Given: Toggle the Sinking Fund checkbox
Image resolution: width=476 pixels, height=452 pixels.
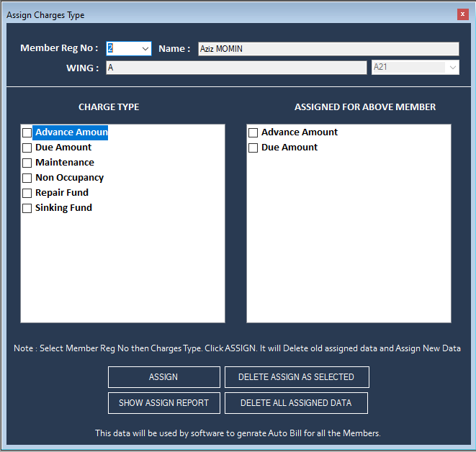Looking at the screenshot, I should pos(27,209).
